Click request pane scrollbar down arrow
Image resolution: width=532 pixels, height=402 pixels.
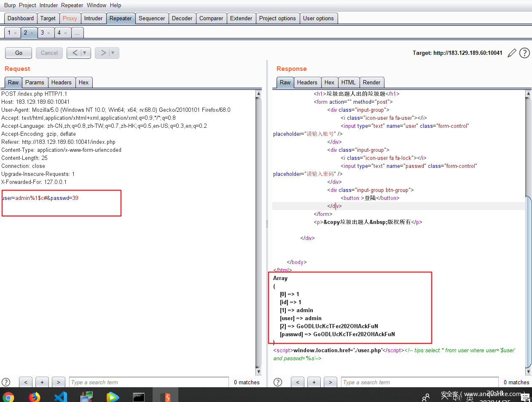coord(258,372)
